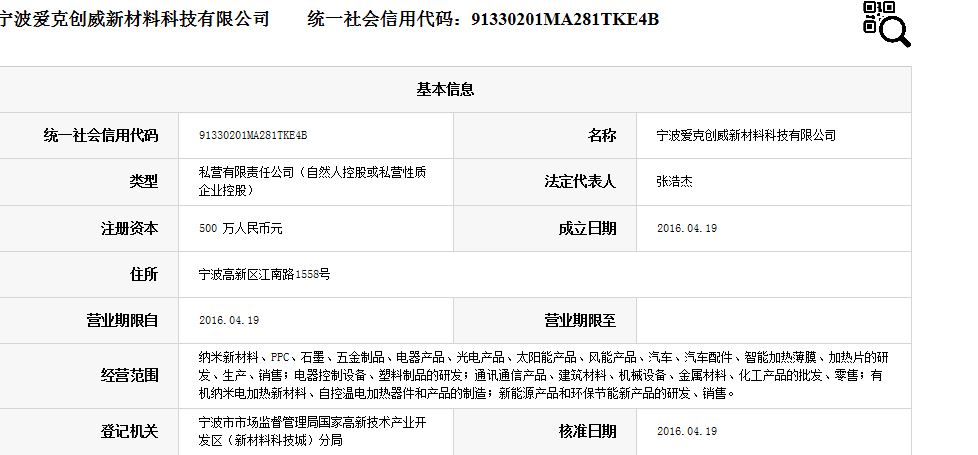Viewport: 978px width, 455px height.
Task: Select the 核准日期 date value
Action: coord(687,431)
